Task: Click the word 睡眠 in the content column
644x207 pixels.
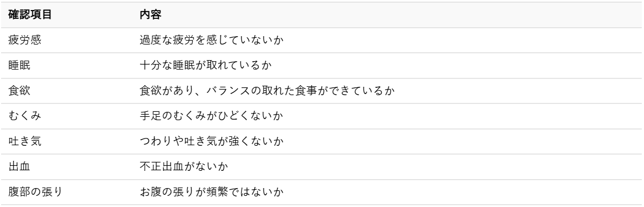Action: pyautogui.click(x=183, y=65)
